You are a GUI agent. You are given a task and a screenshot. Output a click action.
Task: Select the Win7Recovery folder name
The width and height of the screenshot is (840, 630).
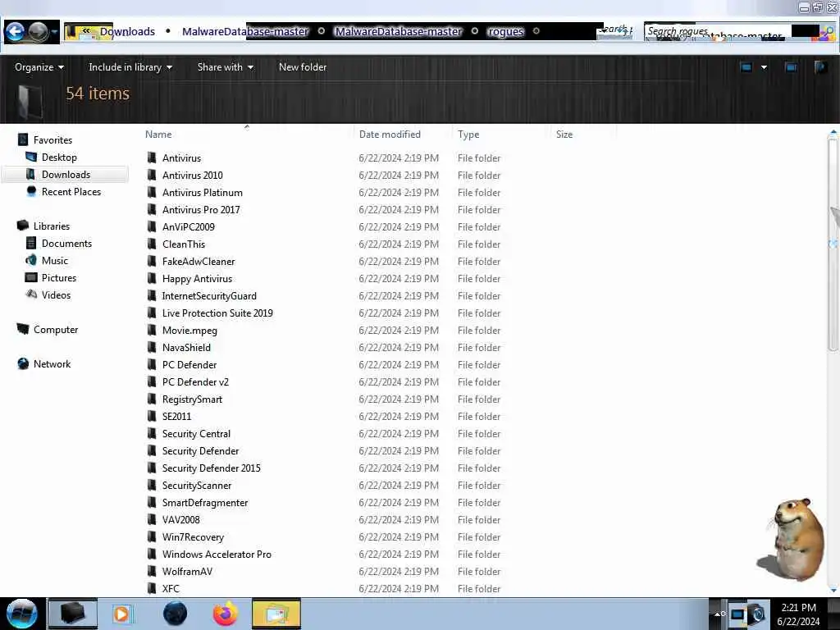193,536
